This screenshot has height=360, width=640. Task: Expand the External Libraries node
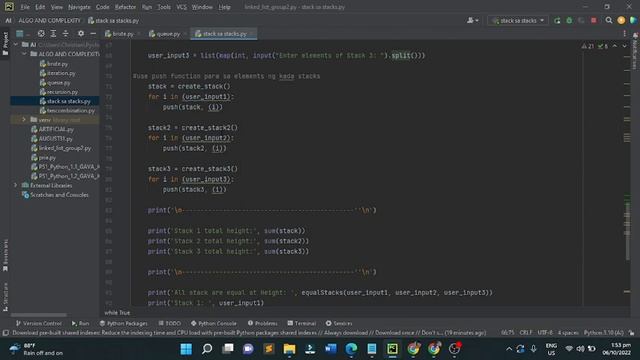pos(16,185)
